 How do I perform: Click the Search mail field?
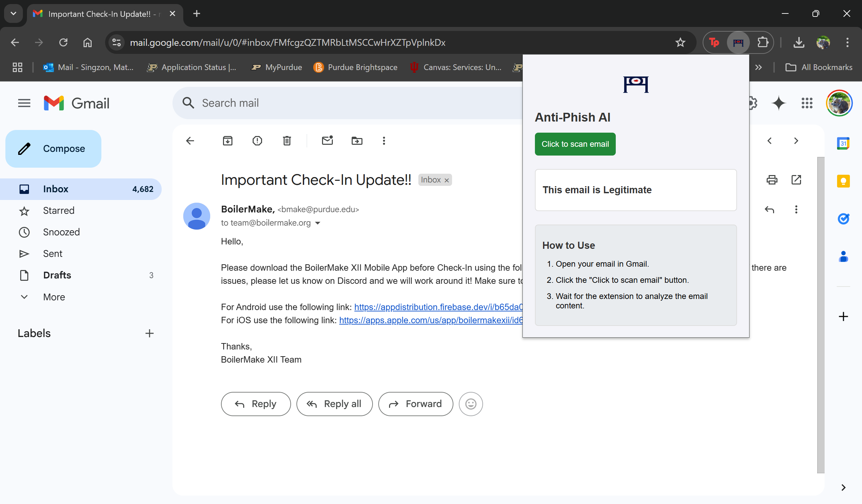(342, 103)
